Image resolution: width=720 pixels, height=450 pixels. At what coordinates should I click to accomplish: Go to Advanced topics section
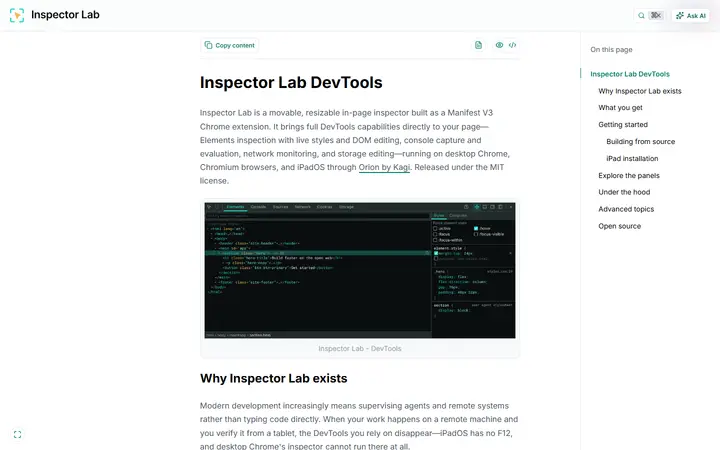coord(626,209)
